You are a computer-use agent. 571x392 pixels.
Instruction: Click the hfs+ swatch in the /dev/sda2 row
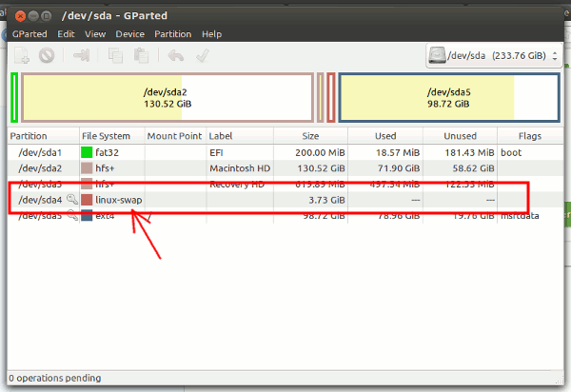pos(87,168)
